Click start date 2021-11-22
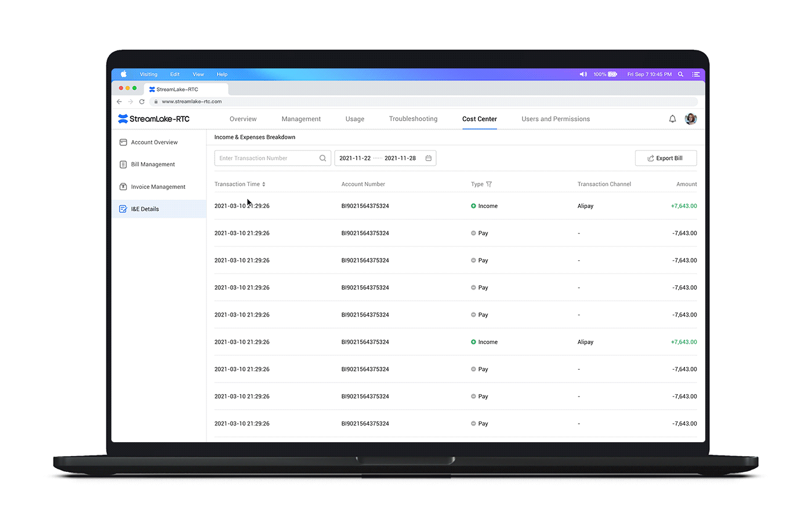The image size is (812, 528). 355,158
